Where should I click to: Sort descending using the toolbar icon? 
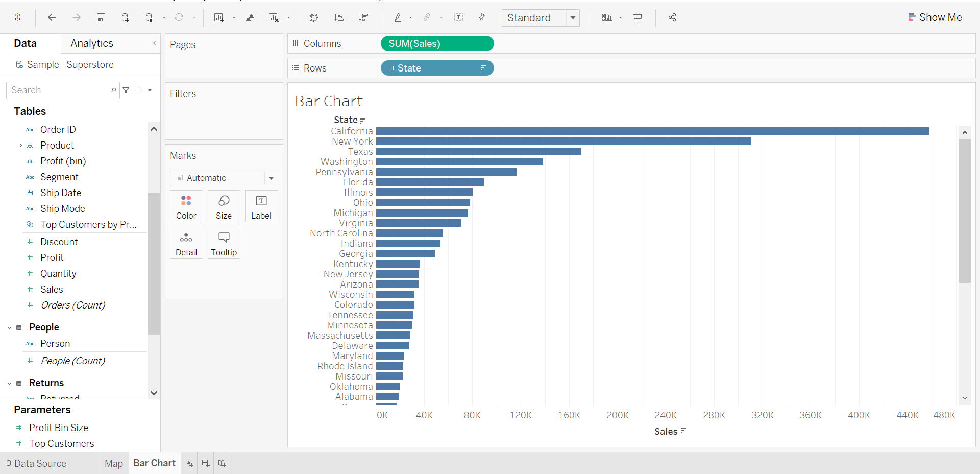tap(363, 17)
